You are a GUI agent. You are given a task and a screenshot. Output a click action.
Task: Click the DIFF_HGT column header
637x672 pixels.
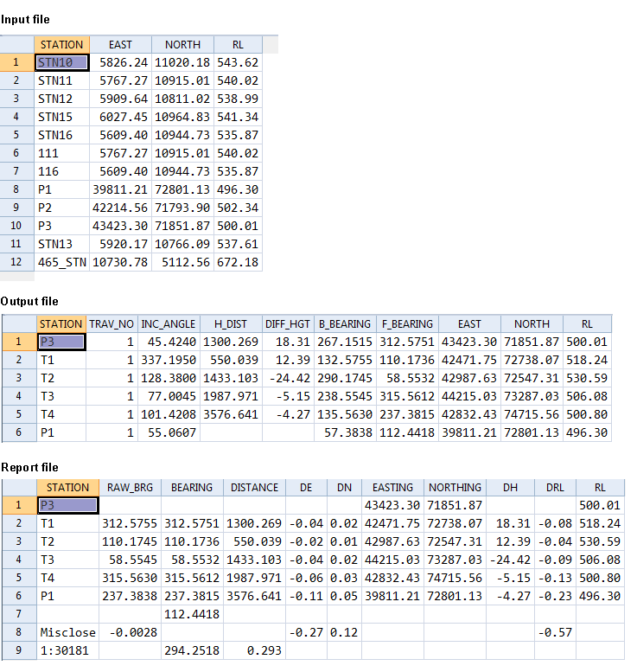(288, 324)
